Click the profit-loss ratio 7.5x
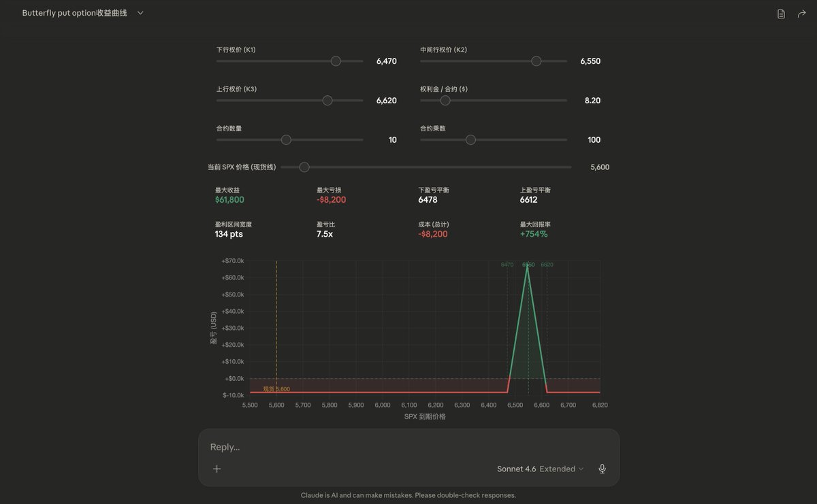Viewport: 817px width, 504px height. [325, 234]
